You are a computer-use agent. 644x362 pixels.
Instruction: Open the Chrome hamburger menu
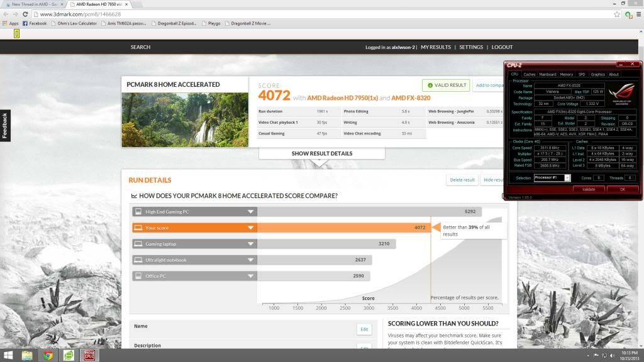tap(639, 14)
